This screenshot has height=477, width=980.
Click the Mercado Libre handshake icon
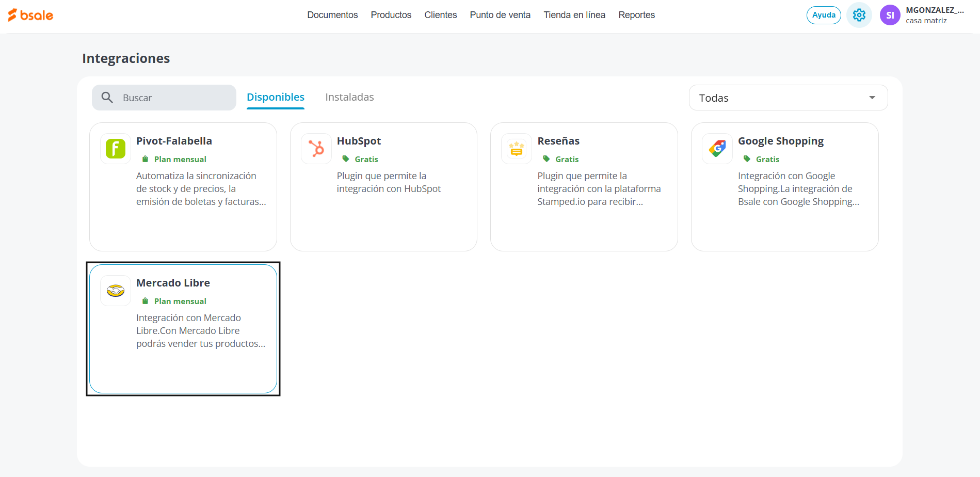tap(116, 291)
